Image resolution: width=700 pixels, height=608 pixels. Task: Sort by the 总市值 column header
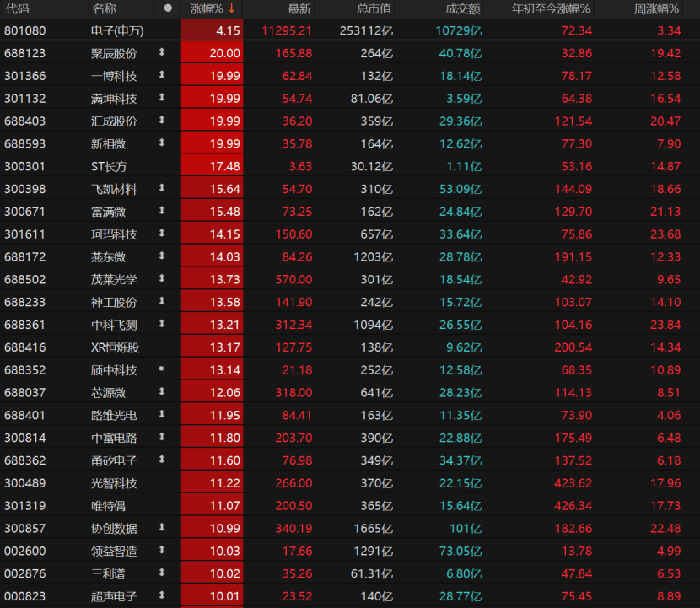coord(374,8)
